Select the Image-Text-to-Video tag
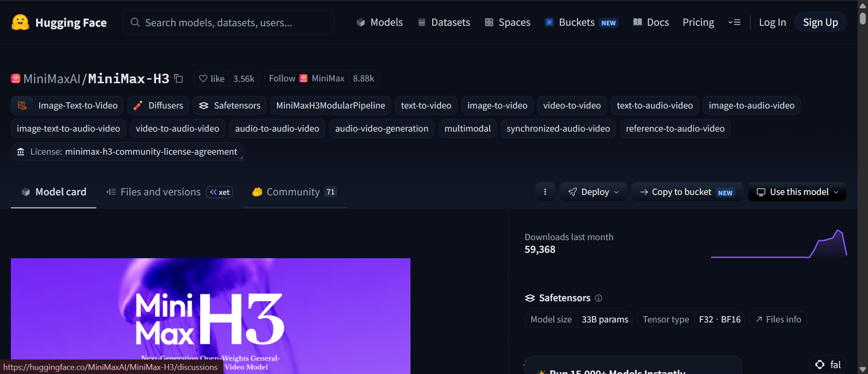Image resolution: width=868 pixels, height=374 pixels. click(x=67, y=105)
